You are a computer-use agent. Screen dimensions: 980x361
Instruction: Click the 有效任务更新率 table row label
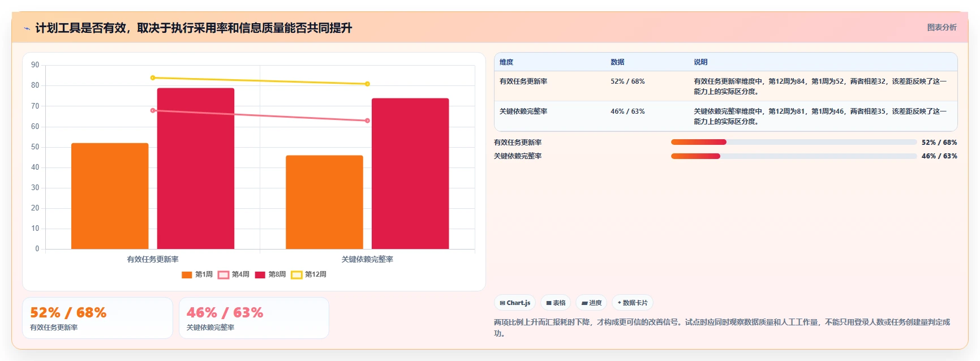pos(523,81)
